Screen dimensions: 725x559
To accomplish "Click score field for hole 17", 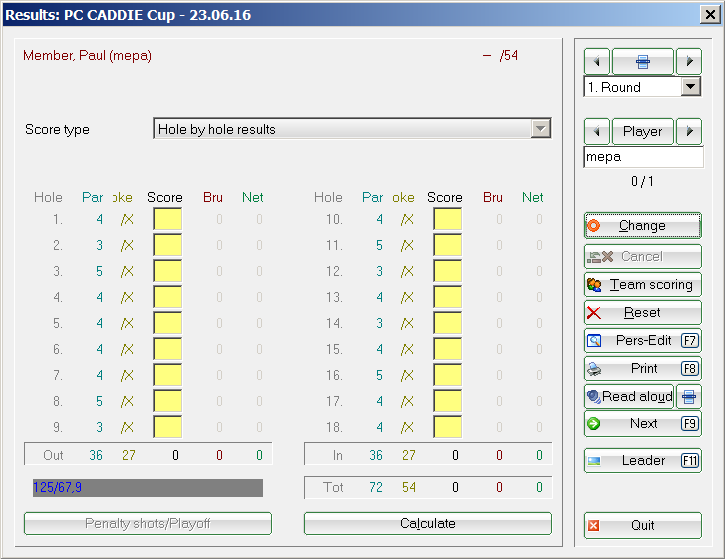I will coord(448,401).
